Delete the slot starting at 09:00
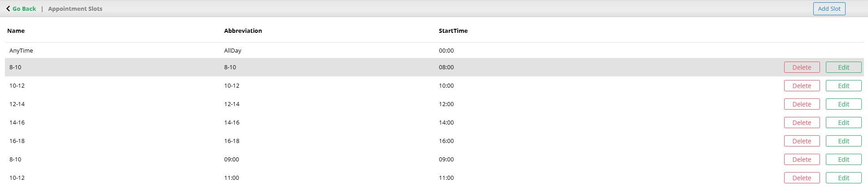Viewport: 868px width, 187px height. click(x=802, y=160)
